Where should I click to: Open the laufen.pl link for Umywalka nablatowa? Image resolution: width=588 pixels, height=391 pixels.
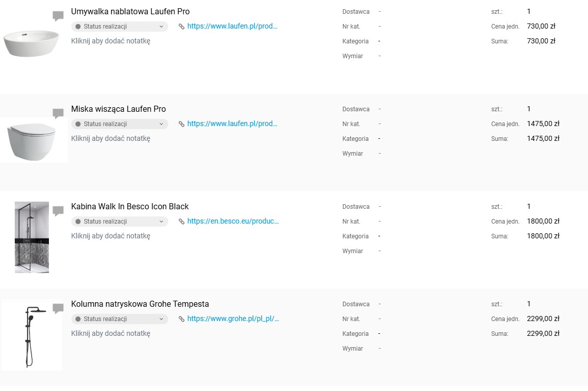click(x=232, y=26)
